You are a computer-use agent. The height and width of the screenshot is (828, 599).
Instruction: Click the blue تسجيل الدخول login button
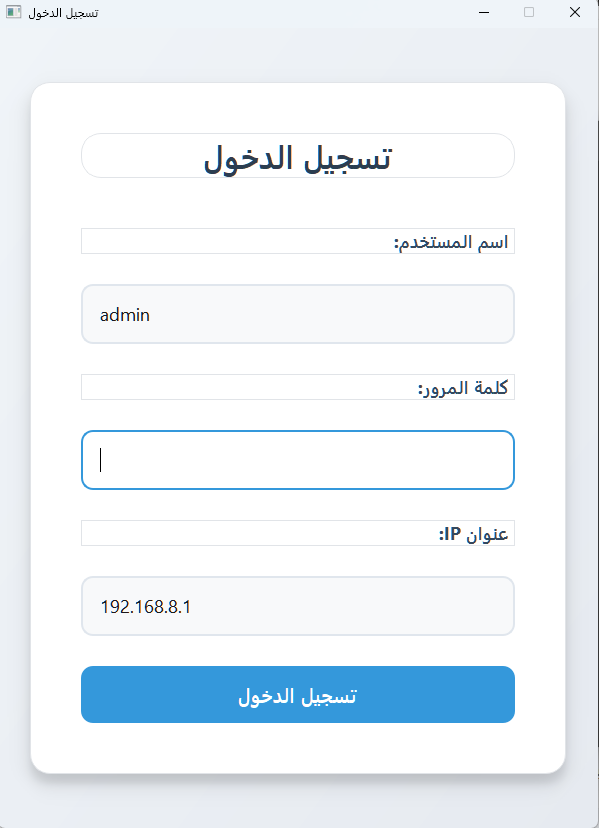point(297,694)
